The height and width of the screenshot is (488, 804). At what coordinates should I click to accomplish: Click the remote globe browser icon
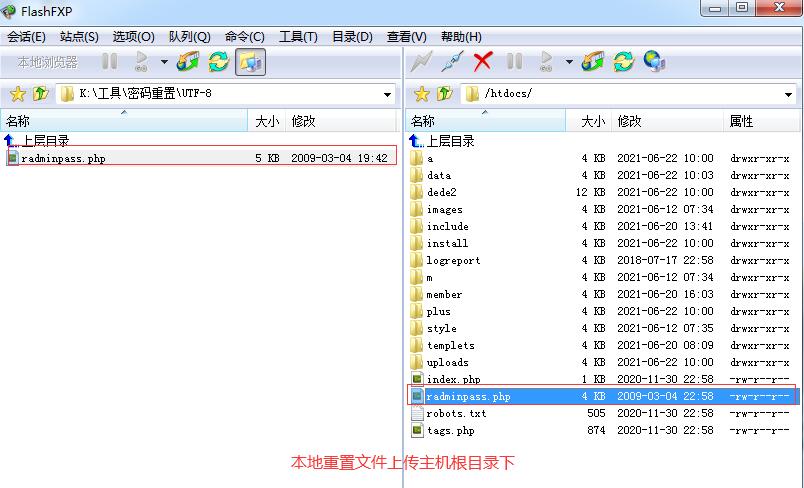point(654,62)
